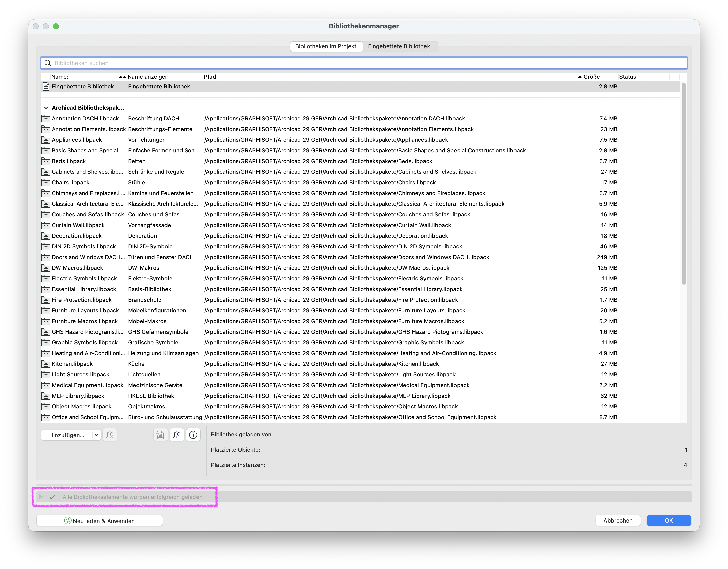
Task: Click the remove library icon beside Hinzufügen
Action: pyautogui.click(x=110, y=435)
